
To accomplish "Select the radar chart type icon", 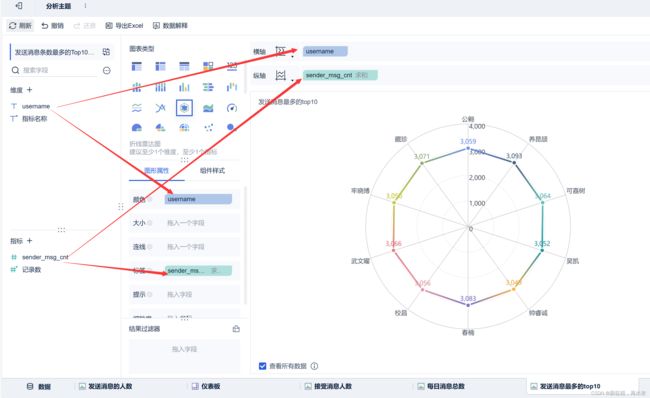I will 184,108.
